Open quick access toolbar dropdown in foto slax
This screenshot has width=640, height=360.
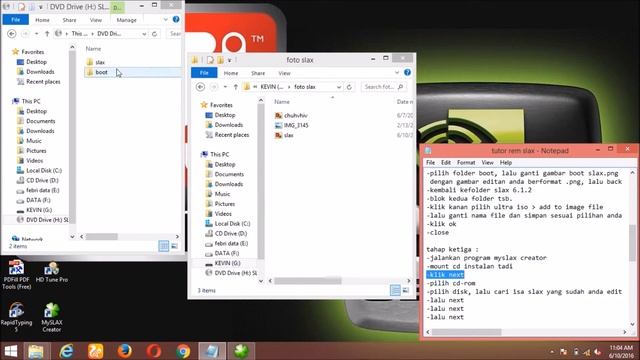(x=229, y=60)
